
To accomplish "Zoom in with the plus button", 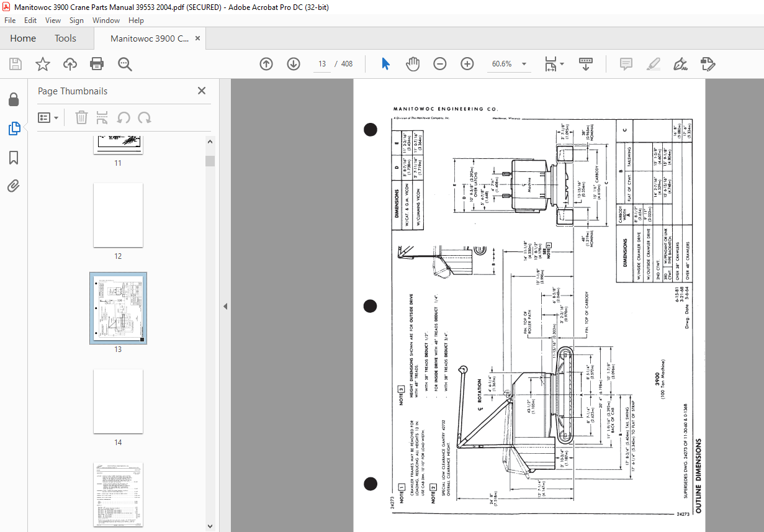I will pos(467,64).
